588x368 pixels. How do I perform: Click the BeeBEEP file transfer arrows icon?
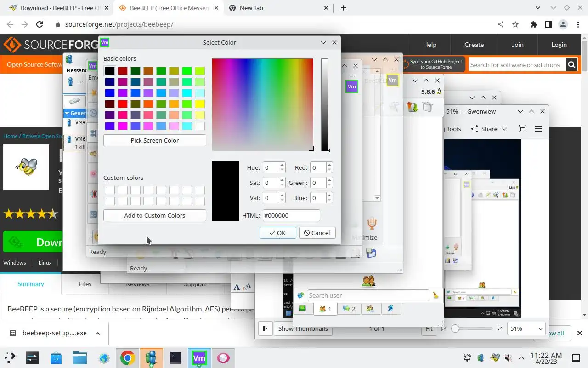coord(412,107)
